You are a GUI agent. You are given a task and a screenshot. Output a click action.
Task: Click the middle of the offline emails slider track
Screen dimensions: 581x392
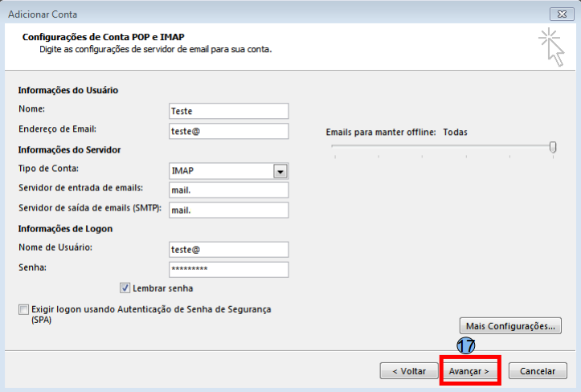[x=442, y=147]
